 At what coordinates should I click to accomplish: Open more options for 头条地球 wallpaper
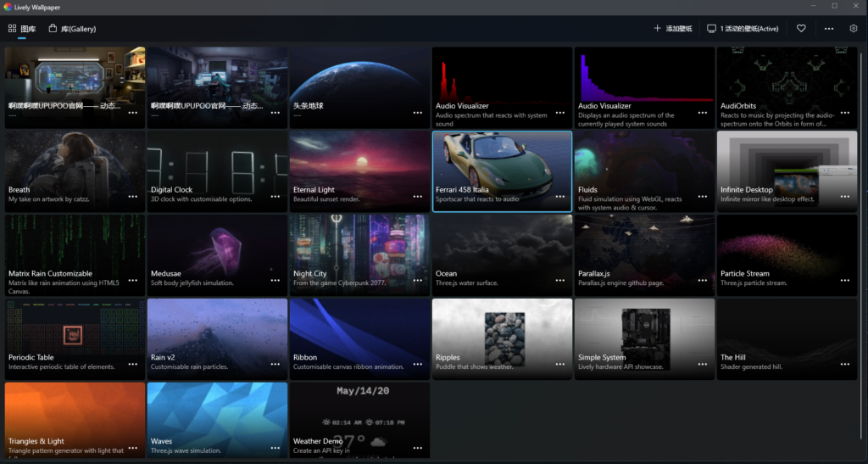pos(418,113)
